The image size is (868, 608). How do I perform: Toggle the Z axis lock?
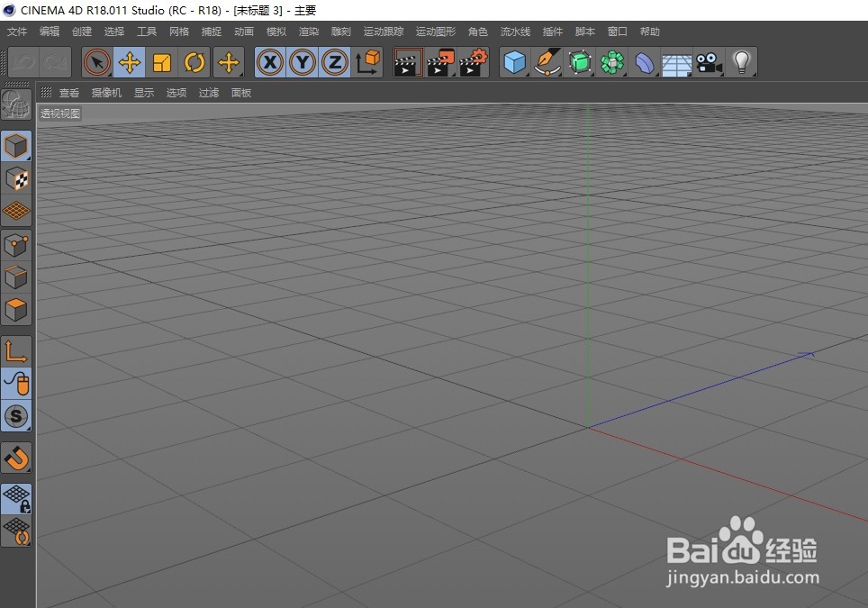click(x=336, y=62)
